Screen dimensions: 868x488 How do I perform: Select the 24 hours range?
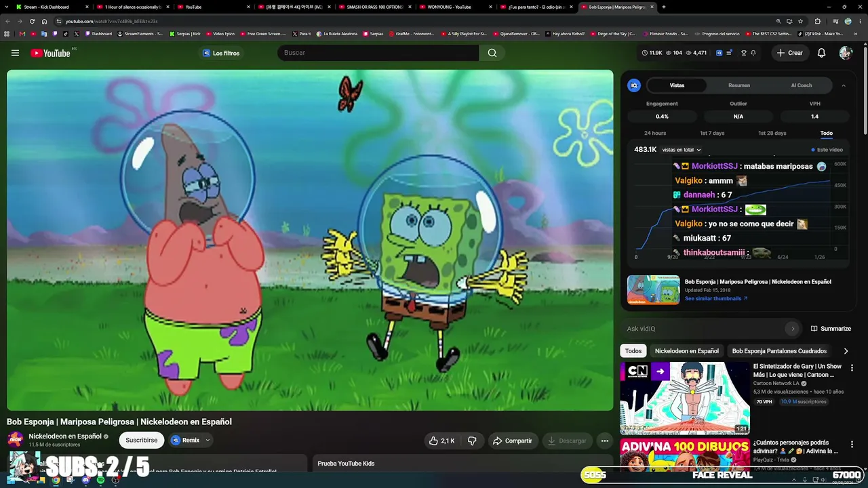(x=655, y=134)
